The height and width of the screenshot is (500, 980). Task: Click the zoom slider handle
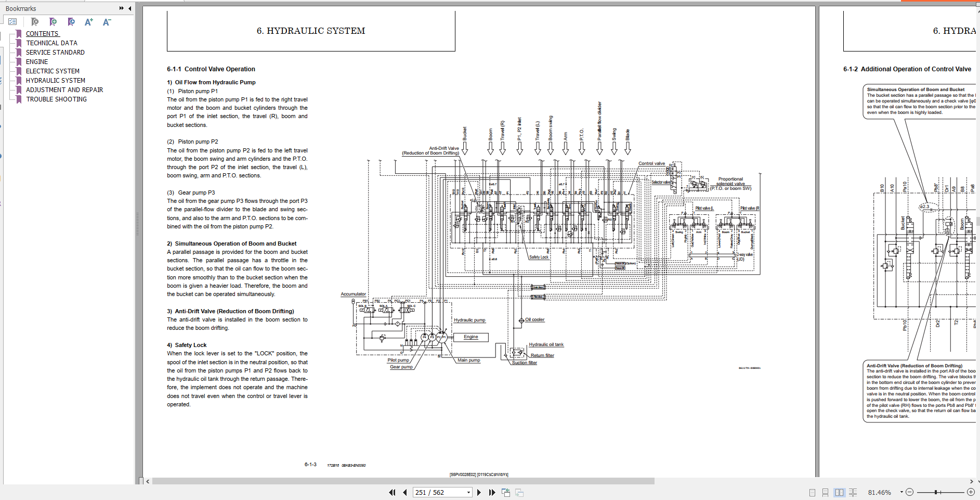(x=936, y=492)
